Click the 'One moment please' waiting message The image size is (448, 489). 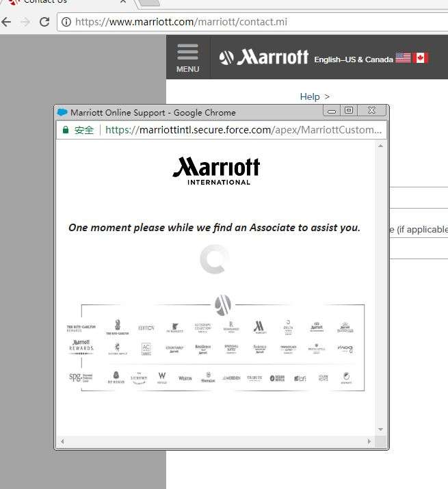(x=214, y=228)
